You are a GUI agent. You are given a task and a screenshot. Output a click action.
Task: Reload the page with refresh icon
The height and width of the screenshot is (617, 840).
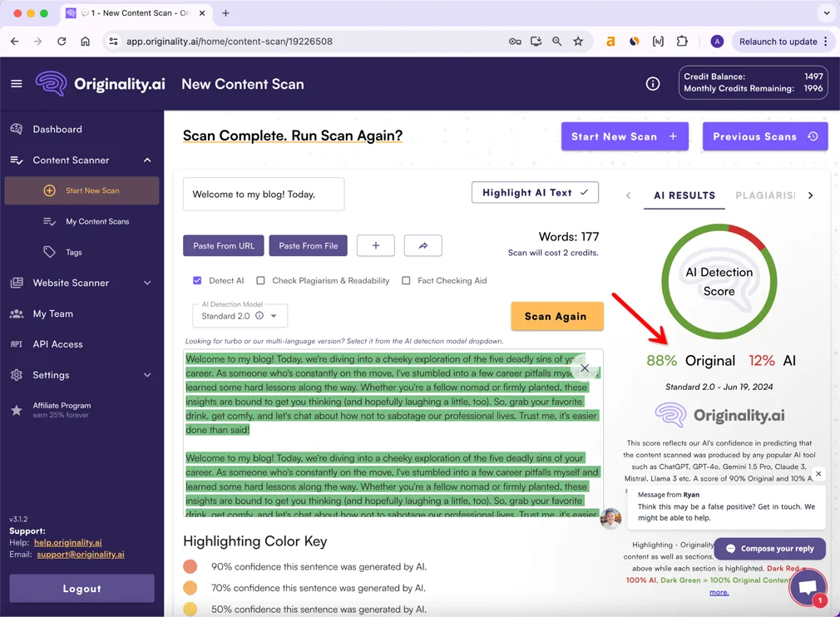62,42
